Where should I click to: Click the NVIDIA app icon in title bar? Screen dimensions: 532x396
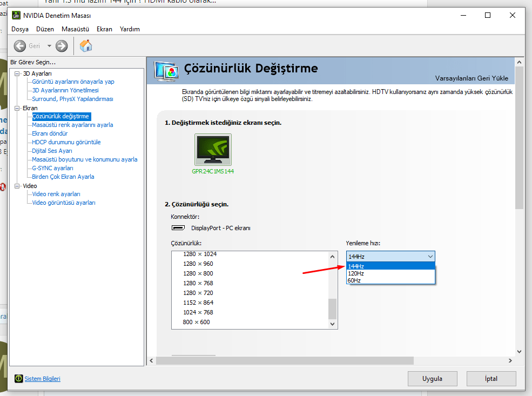point(16,15)
